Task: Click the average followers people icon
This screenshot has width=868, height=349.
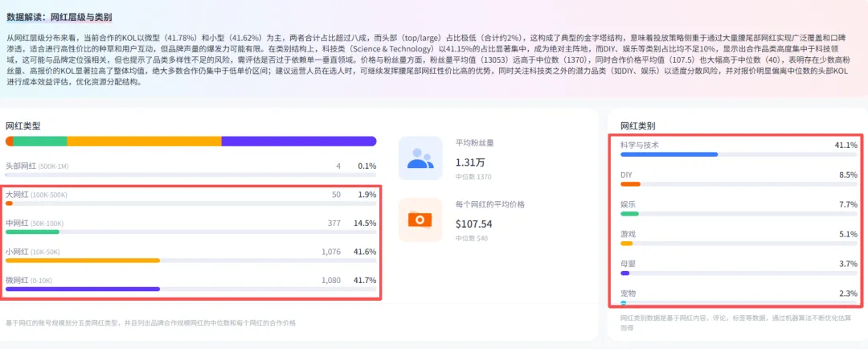Action: tap(420, 158)
